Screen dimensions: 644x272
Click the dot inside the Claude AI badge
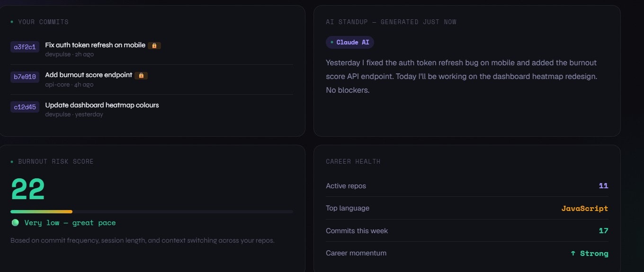(x=332, y=42)
